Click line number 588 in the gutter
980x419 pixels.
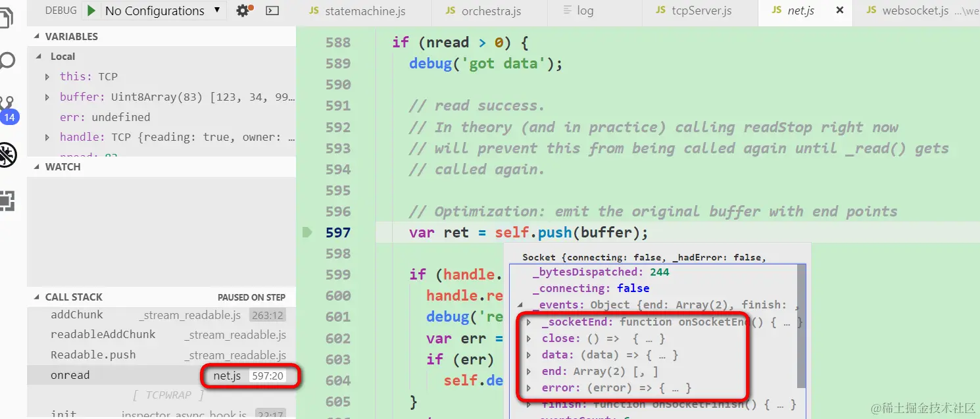[x=338, y=43]
